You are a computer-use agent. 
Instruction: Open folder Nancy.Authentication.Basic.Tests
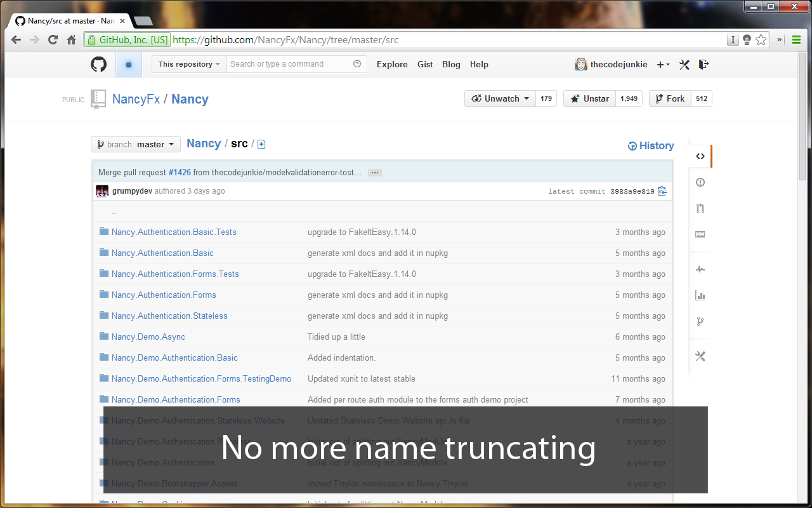click(x=174, y=232)
